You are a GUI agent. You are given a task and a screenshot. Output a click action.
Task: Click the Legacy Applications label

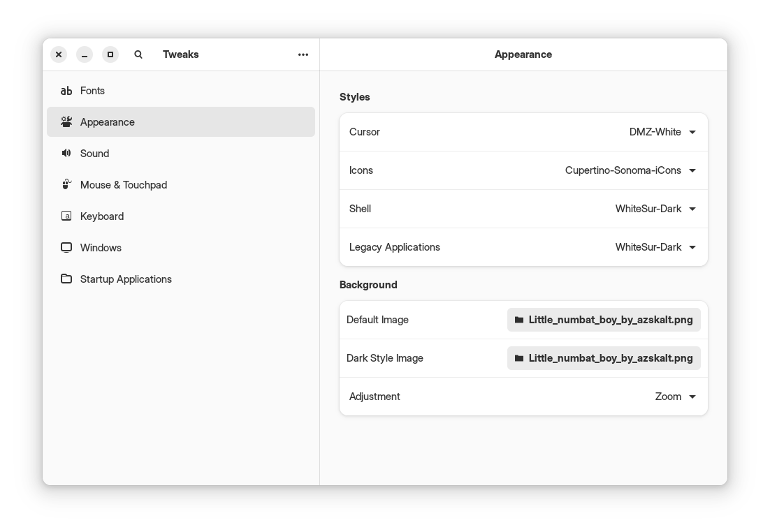click(394, 247)
